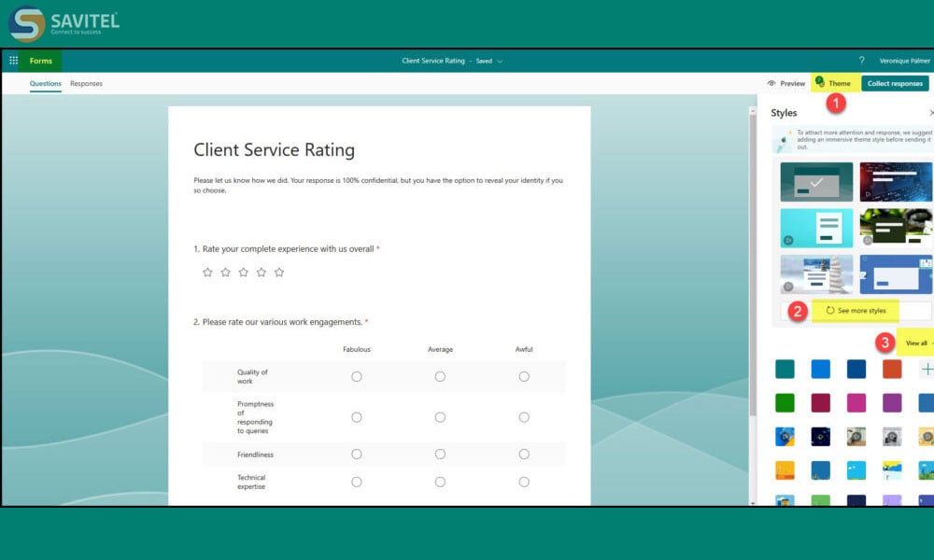
Task: Click the fifth rating star
Action: tap(278, 272)
